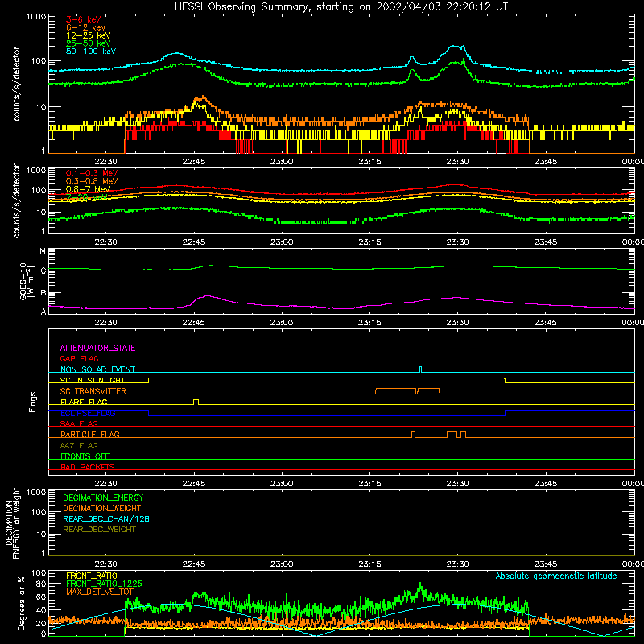Click the FRONTS_OFF flag label
The height and width of the screenshot is (644, 644).
point(85,456)
